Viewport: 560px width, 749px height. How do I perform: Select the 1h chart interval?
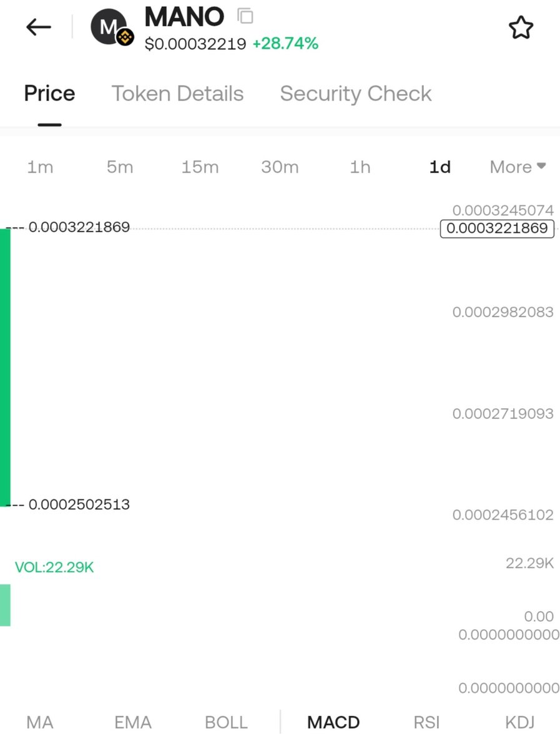click(x=360, y=167)
